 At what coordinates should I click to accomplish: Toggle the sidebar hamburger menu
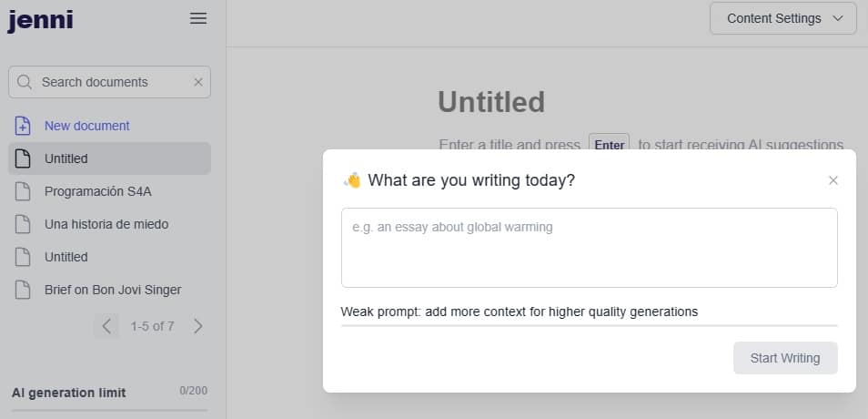pyautogui.click(x=198, y=18)
